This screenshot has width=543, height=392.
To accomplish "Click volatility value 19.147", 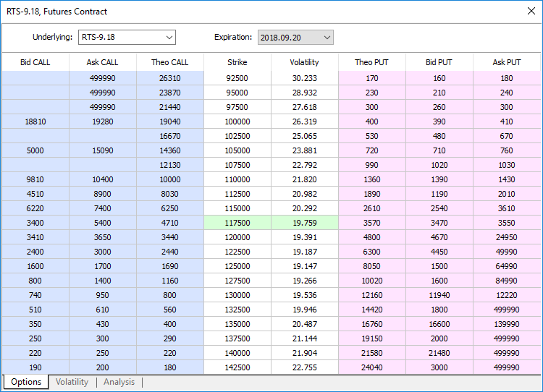I will click(x=304, y=266).
